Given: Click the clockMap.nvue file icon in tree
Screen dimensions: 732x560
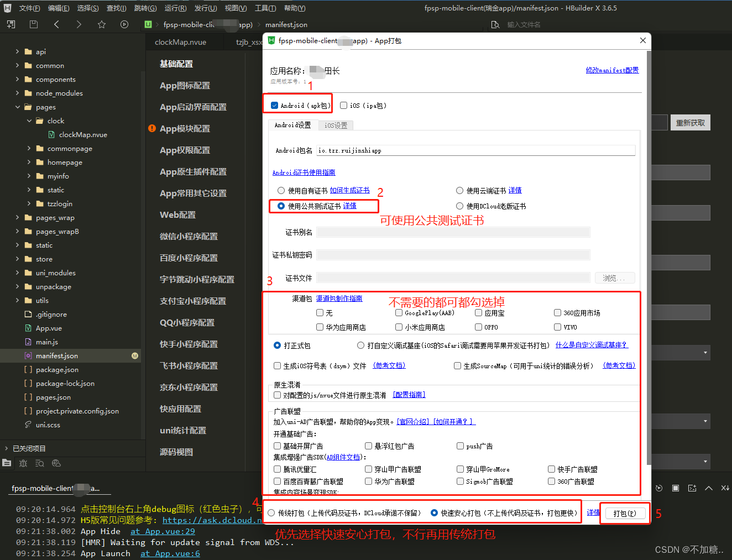Looking at the screenshot, I should (51, 134).
